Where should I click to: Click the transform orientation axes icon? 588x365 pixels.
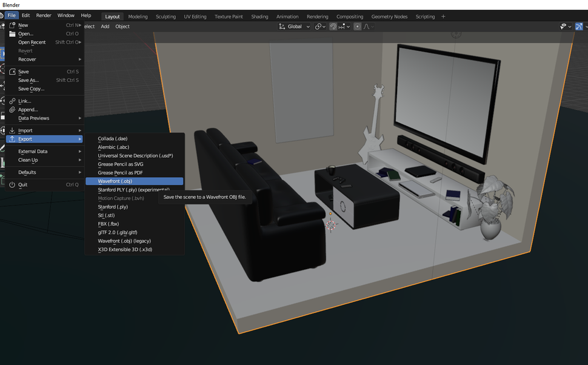[x=281, y=27]
